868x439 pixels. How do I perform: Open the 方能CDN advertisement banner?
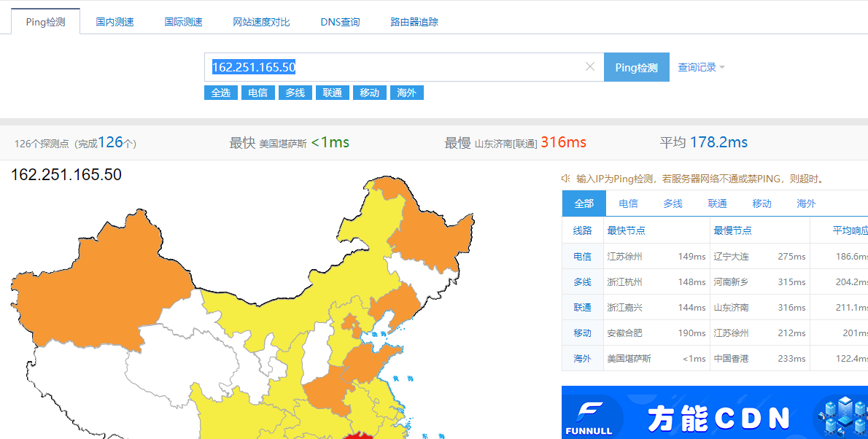coord(718,417)
